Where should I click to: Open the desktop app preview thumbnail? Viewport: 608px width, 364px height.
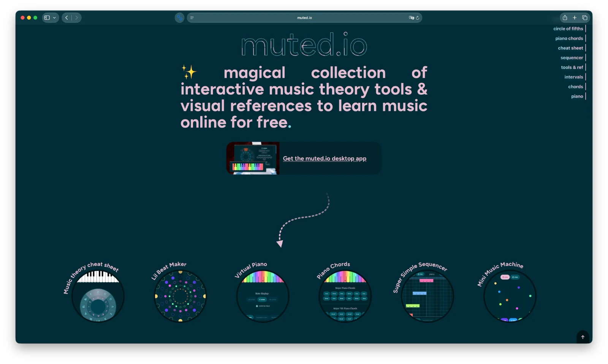[253, 158]
